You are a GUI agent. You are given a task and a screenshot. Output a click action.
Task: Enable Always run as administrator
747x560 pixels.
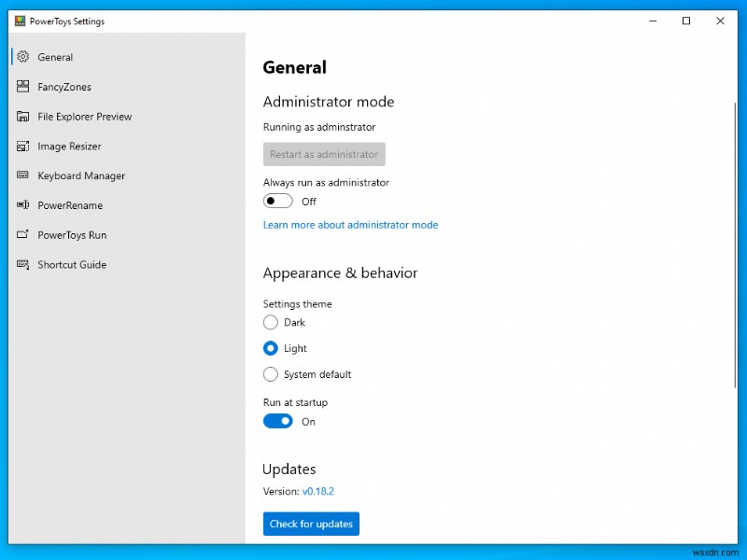coord(277,201)
